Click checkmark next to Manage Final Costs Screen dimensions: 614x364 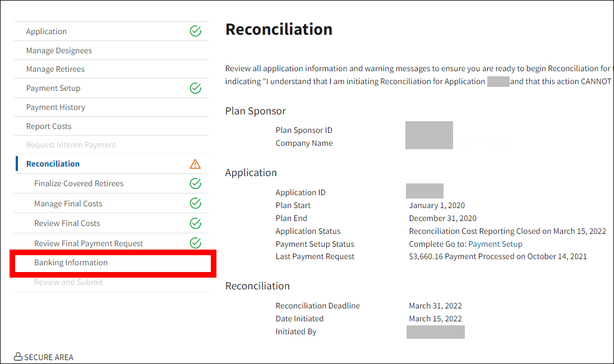[x=195, y=203]
